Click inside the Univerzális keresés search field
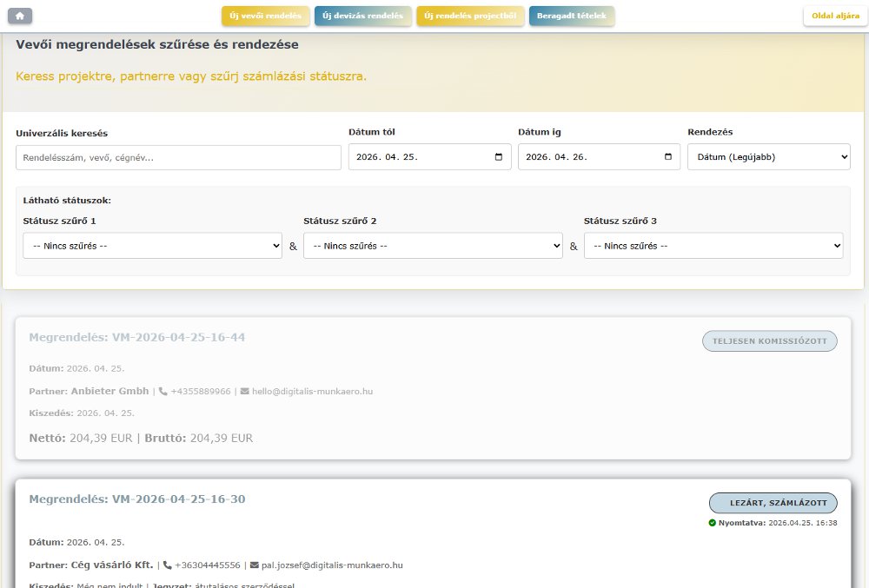Viewport: 869px width, 588px height. 177,157
